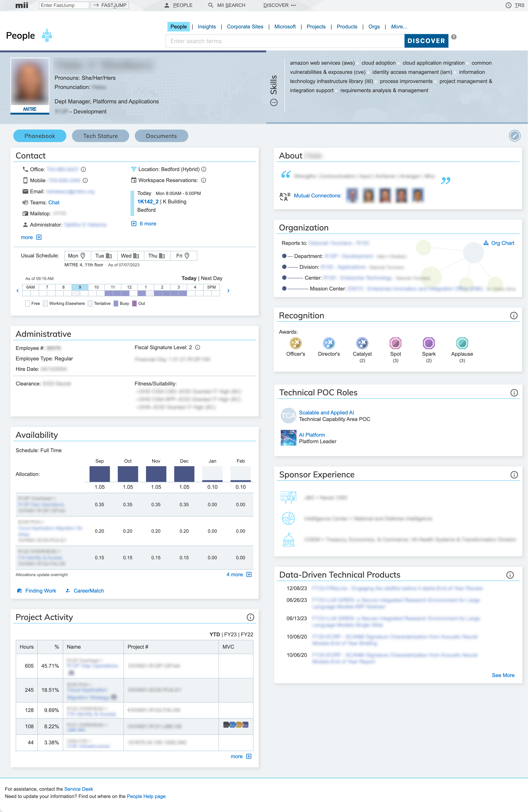Open Office phone info icon
The height and width of the screenshot is (812, 529).
coord(83,169)
